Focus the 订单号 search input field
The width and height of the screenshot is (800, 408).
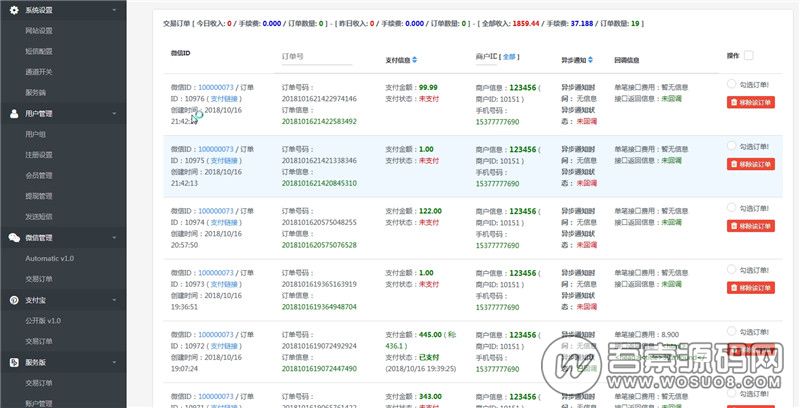pos(317,59)
